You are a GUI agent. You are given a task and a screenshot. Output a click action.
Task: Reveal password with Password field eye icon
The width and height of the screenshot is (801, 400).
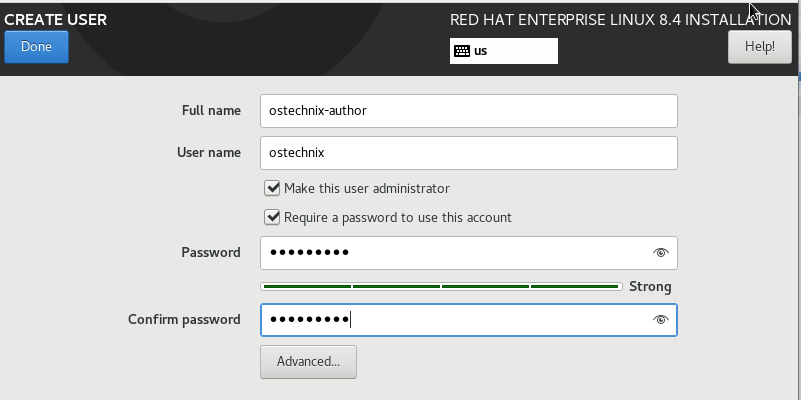[661, 252]
